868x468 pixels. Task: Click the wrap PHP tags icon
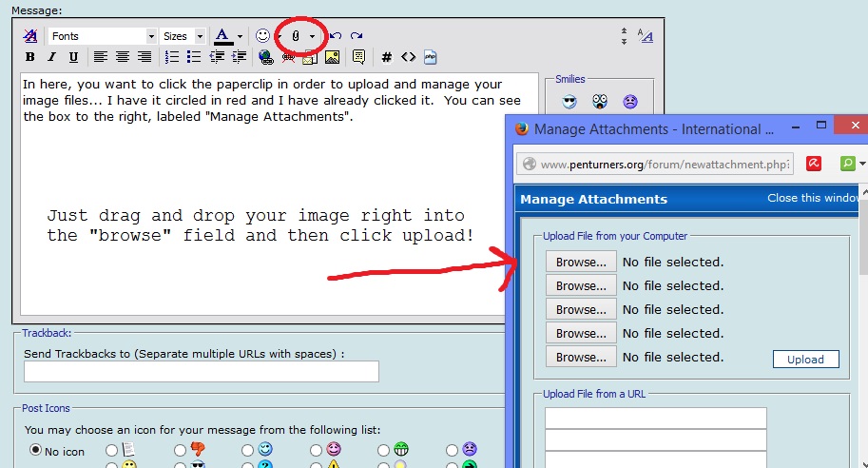tap(430, 57)
